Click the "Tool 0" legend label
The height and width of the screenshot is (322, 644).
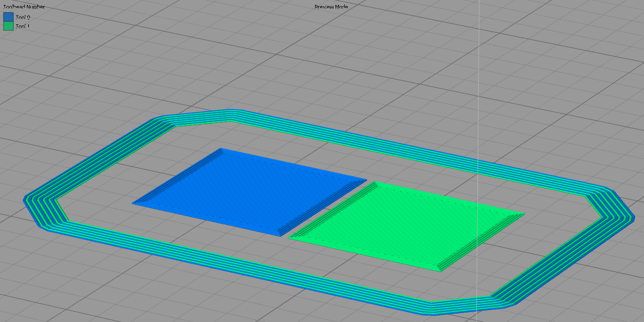pos(22,17)
